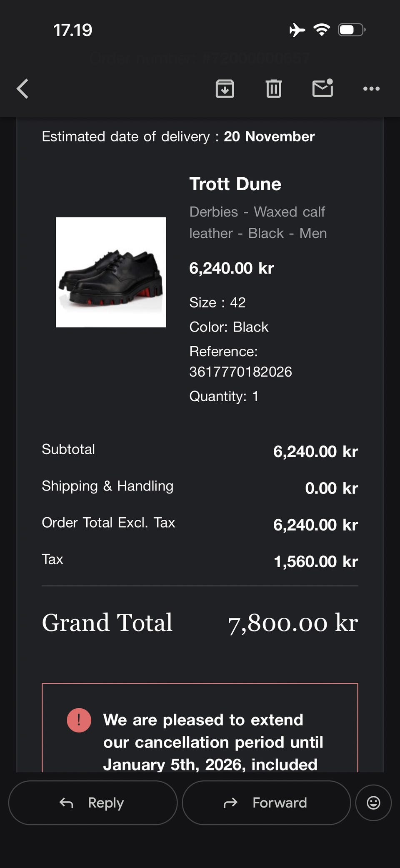Image resolution: width=400 pixels, height=868 pixels.
Task: Open the Trott Dune shoe thumbnail
Action: click(x=111, y=272)
